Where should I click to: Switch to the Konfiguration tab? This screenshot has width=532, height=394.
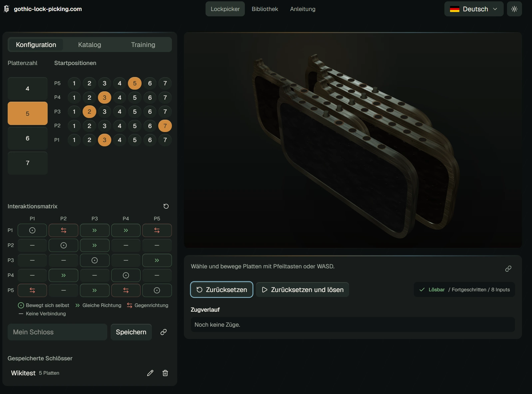[x=36, y=45]
